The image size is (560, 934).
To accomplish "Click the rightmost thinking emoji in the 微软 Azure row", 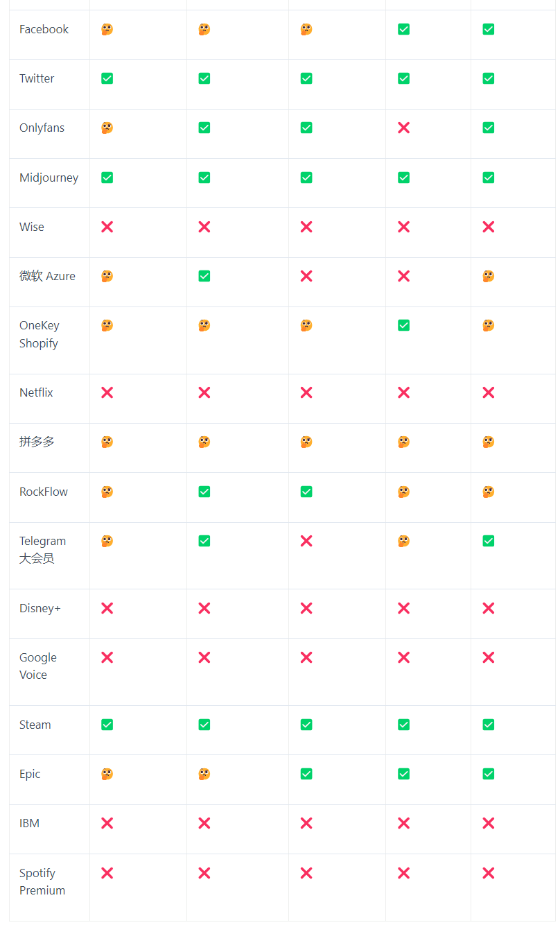I will click(x=488, y=276).
